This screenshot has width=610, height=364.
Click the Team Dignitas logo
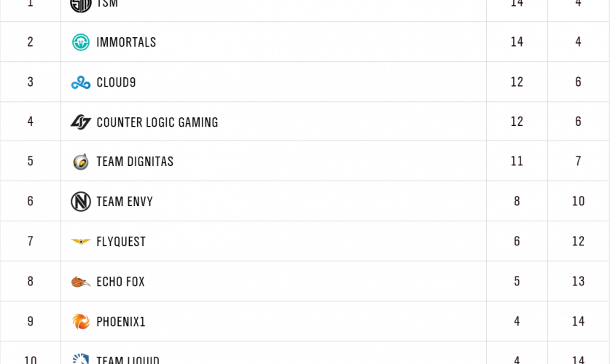(x=81, y=162)
